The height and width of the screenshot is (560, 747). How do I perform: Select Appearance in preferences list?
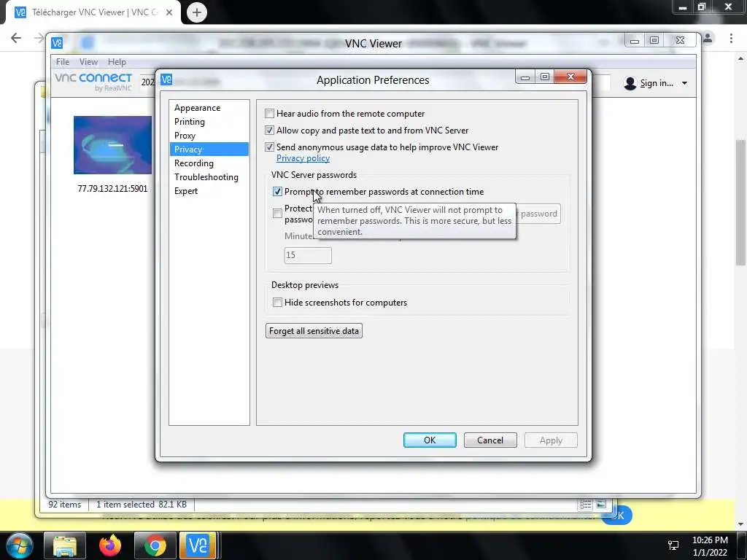pos(197,108)
